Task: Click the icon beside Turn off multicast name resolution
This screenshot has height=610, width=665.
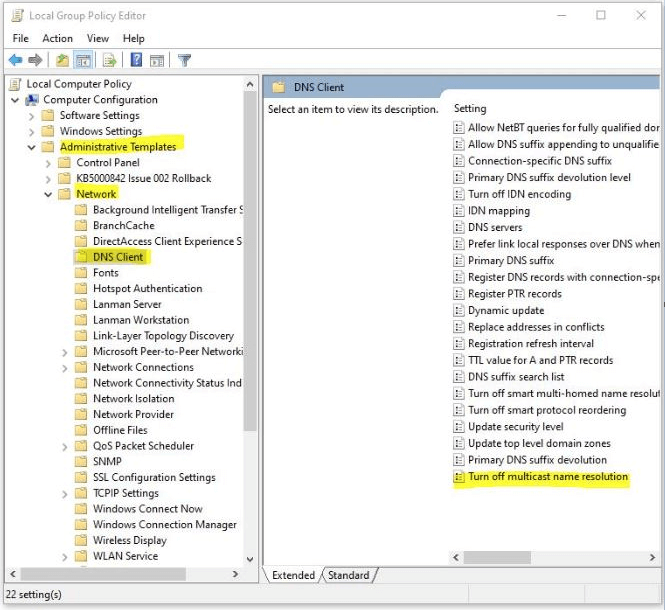Action: pyautogui.click(x=458, y=477)
